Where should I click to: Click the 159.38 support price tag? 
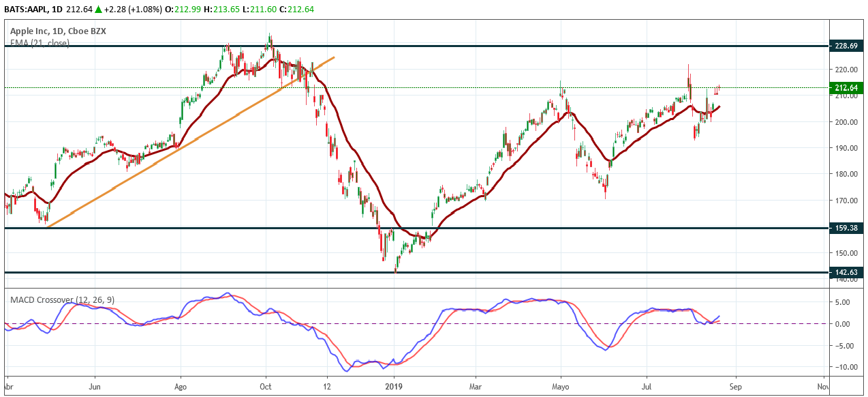click(847, 228)
